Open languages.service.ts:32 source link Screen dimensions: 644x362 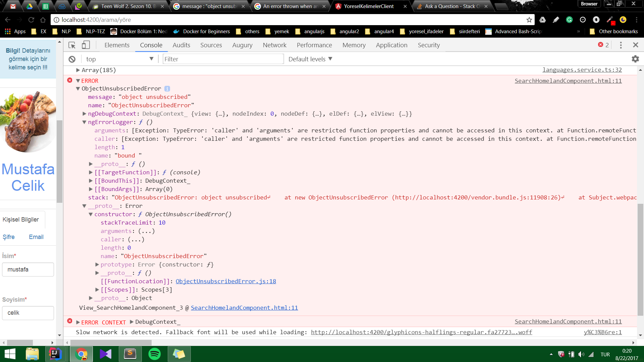pyautogui.click(x=582, y=70)
